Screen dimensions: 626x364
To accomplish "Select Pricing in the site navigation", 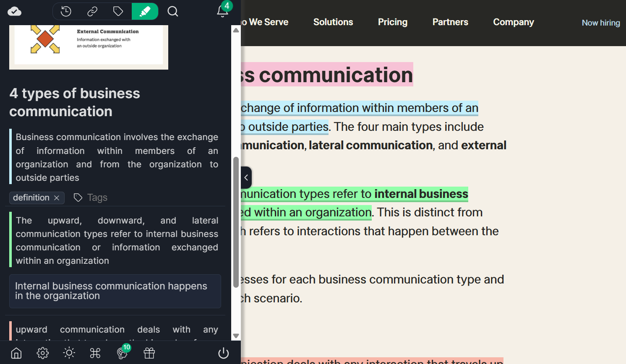I will coord(392,22).
